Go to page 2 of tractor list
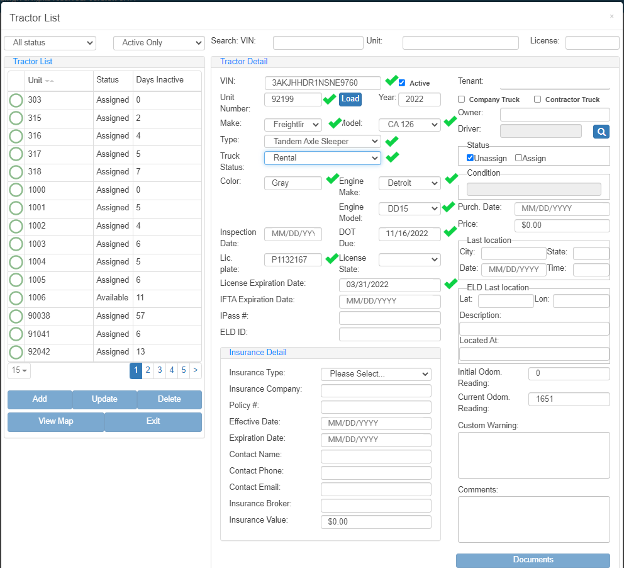This screenshot has height=568, width=624. pyautogui.click(x=148, y=370)
